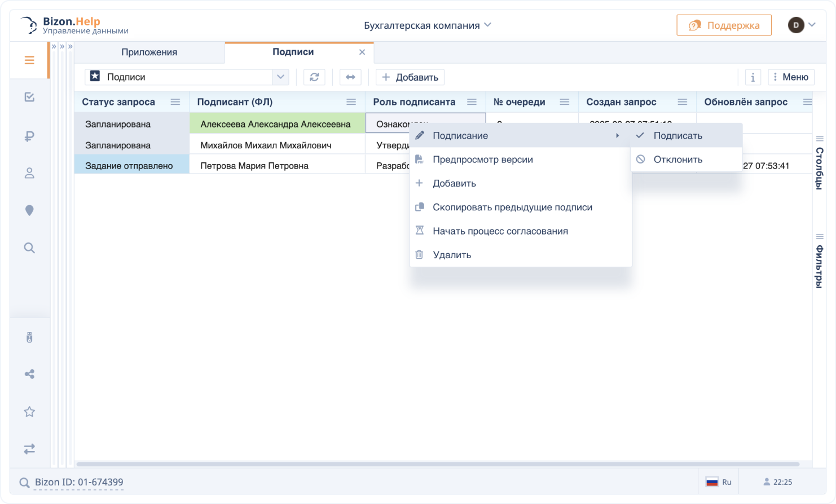Viewport: 836px width, 504px height.
Task: Click the star favorites icon in sidebar
Action: [29, 412]
